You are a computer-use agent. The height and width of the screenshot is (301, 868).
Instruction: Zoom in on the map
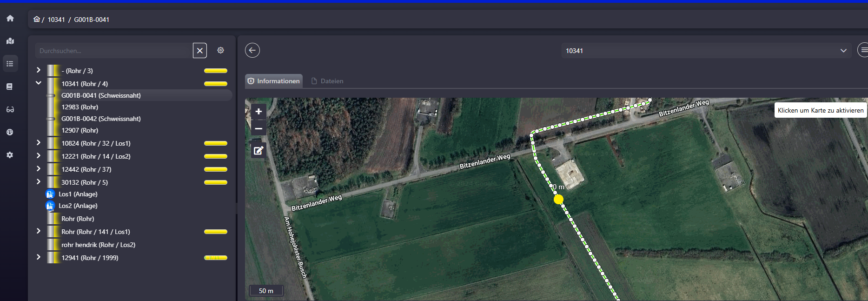[258, 112]
